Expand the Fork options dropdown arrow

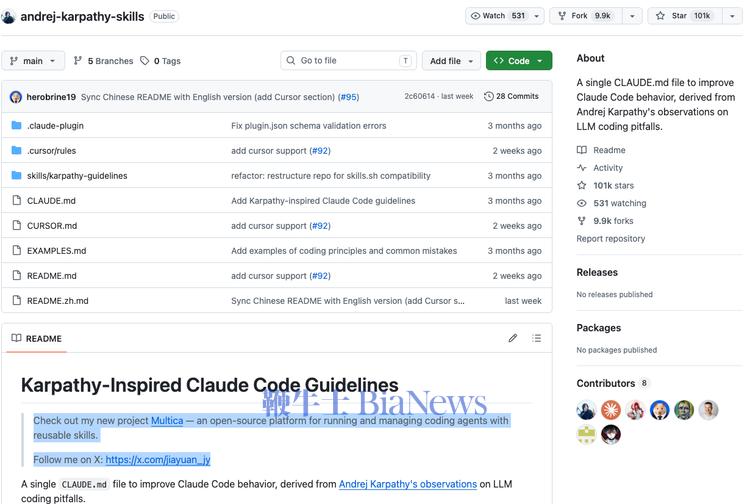click(x=632, y=16)
